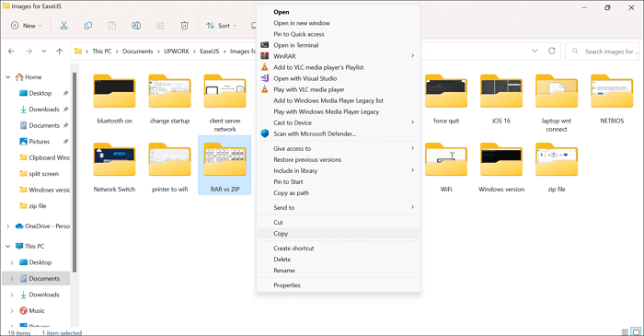The height and width of the screenshot is (336, 644).
Task: Select the Windows version folder icon
Action: (501, 159)
